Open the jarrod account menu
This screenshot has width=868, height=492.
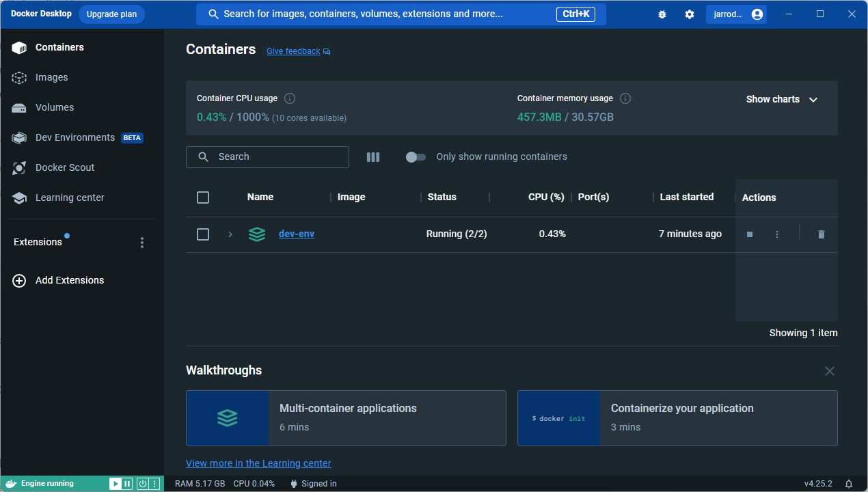(736, 14)
